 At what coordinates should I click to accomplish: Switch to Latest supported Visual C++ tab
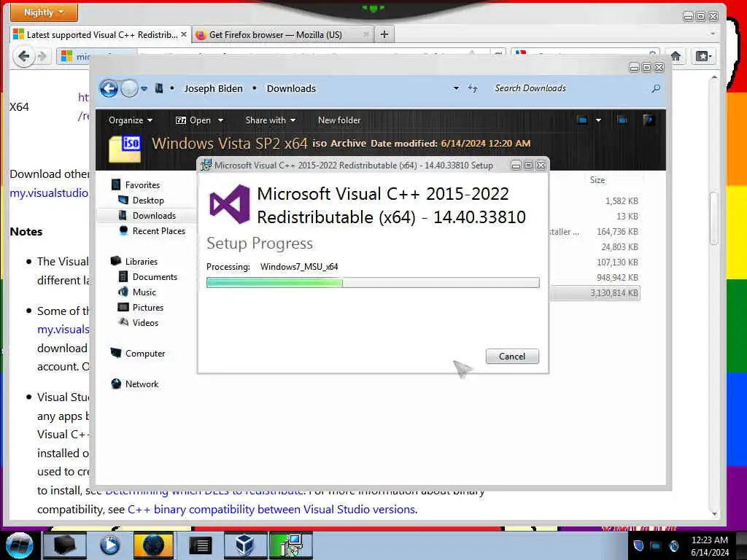100,35
